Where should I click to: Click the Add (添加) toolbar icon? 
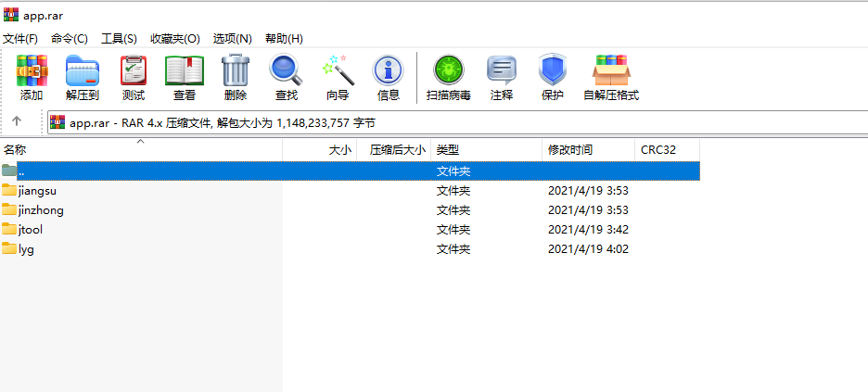32,76
